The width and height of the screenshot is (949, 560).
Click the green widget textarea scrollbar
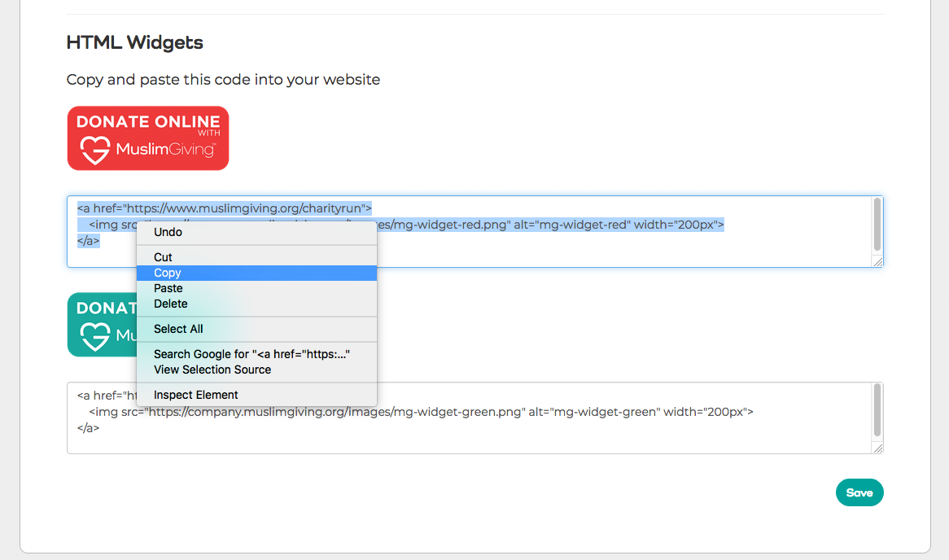tap(877, 410)
